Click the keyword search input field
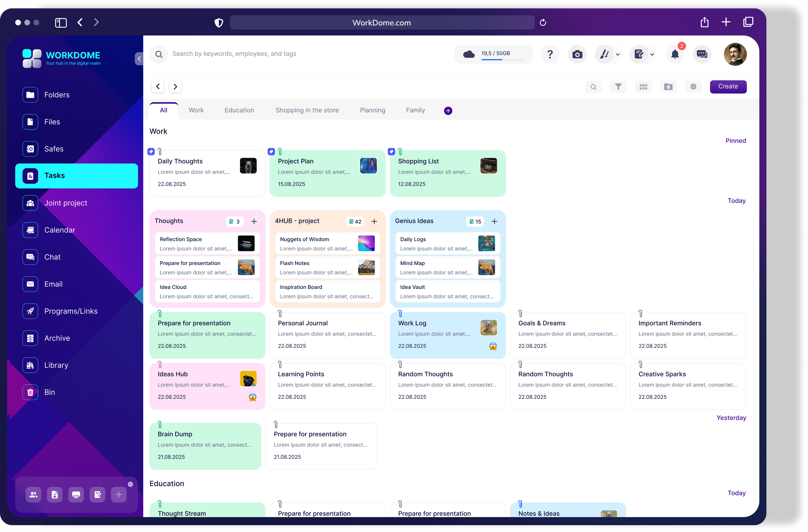Image resolution: width=808 pixels, height=532 pixels. [x=234, y=54]
